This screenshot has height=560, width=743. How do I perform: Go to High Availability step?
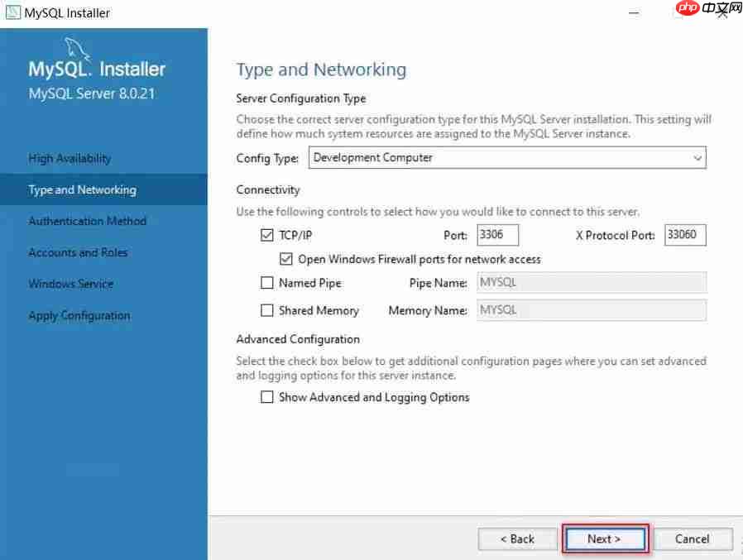pyautogui.click(x=70, y=158)
